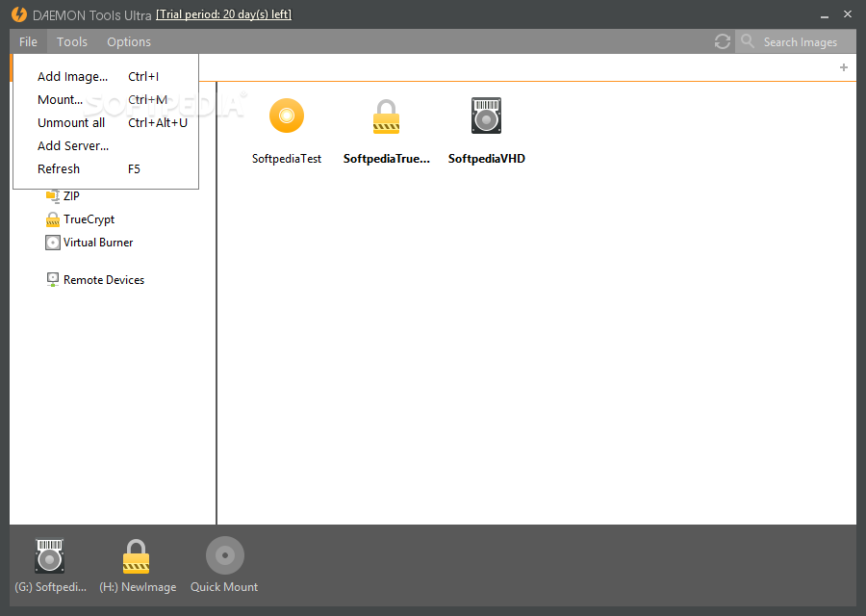Open the Trial period 20 days left link
The image size is (866, 616).
tap(223, 14)
